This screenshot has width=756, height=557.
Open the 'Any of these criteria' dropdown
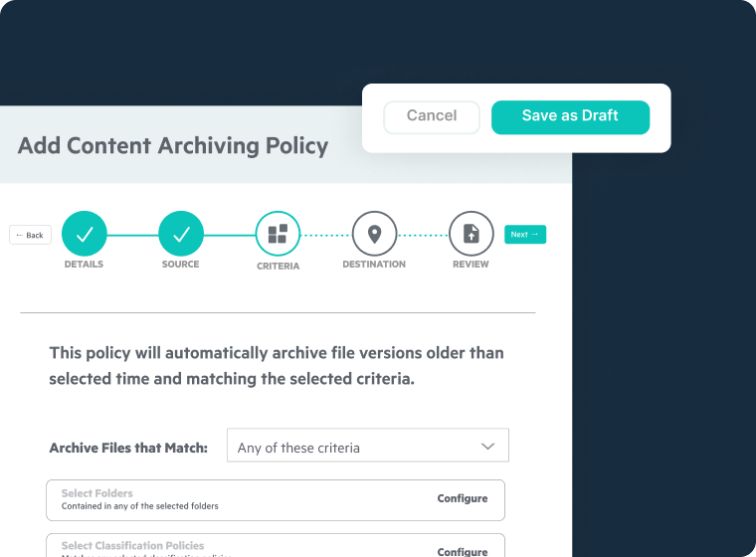point(367,447)
